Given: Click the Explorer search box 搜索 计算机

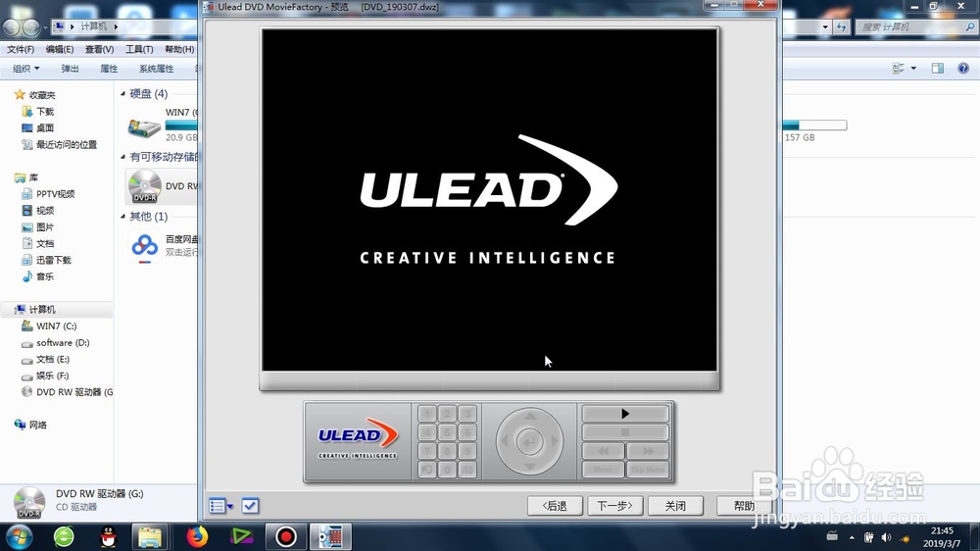Looking at the screenshot, I should [x=916, y=26].
